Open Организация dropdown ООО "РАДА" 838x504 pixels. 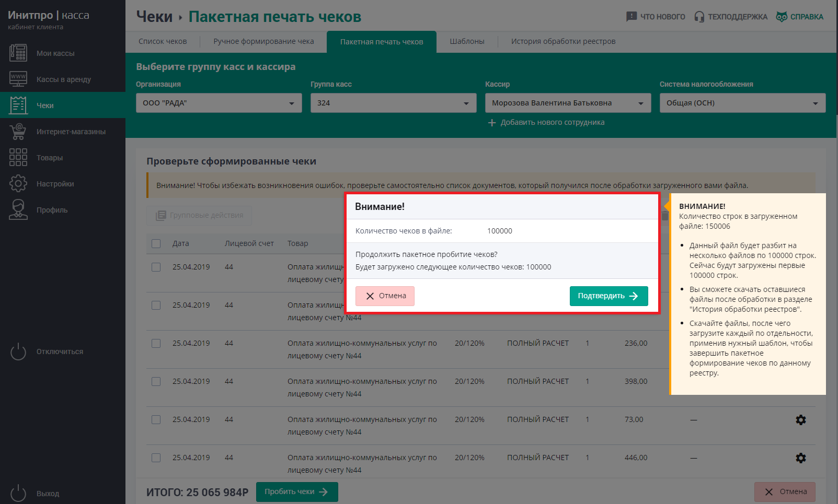pos(219,103)
